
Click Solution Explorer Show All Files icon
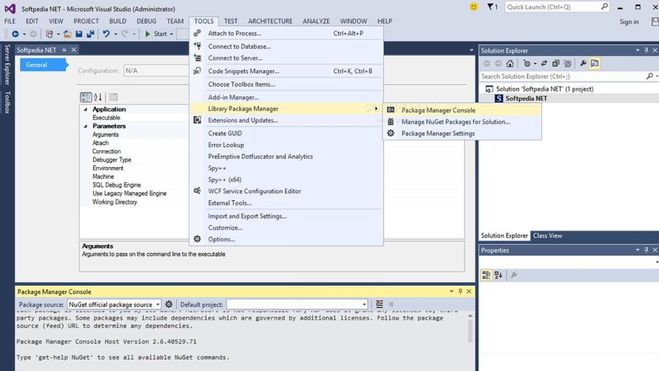tap(568, 63)
